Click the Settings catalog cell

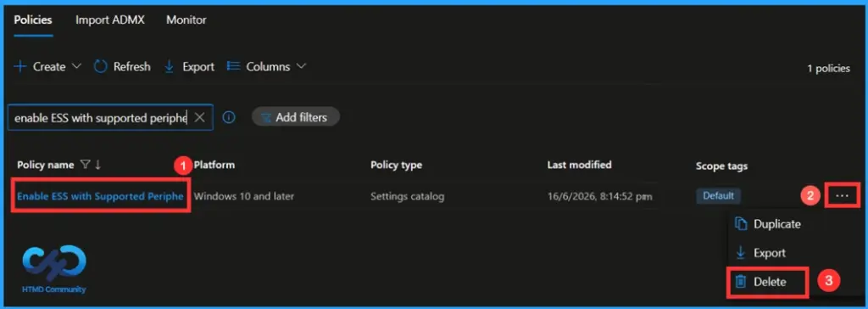coord(408,196)
